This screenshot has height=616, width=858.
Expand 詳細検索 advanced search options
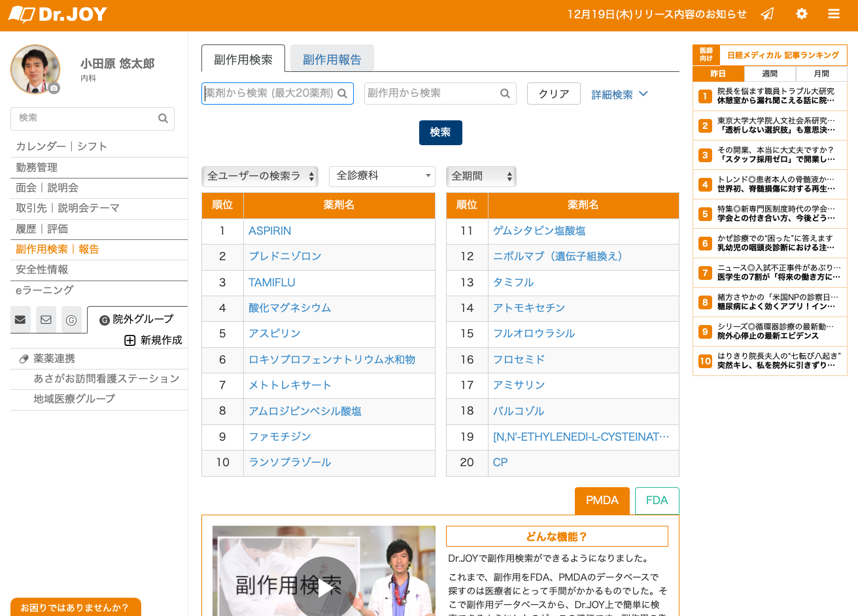pyautogui.click(x=619, y=94)
